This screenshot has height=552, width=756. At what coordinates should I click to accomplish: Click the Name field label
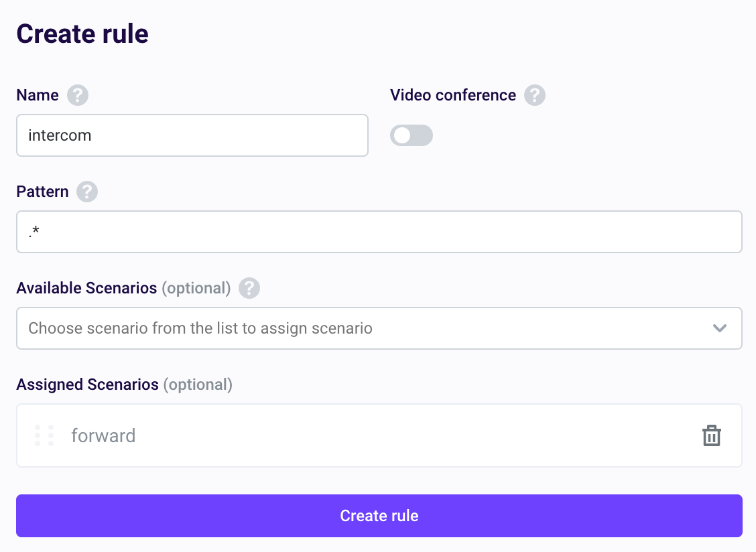point(38,95)
